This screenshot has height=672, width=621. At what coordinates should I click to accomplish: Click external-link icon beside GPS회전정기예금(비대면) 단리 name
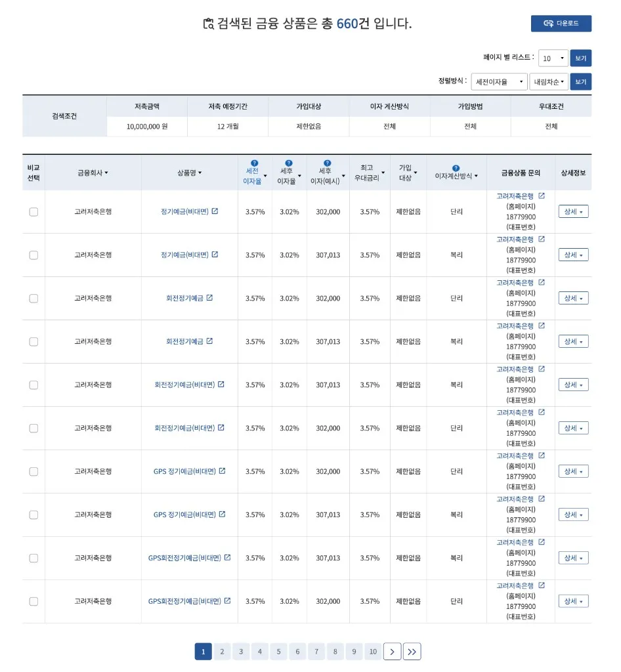pos(228,601)
